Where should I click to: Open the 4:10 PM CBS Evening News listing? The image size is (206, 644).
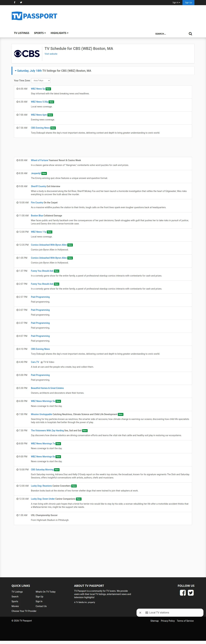tap(40, 349)
